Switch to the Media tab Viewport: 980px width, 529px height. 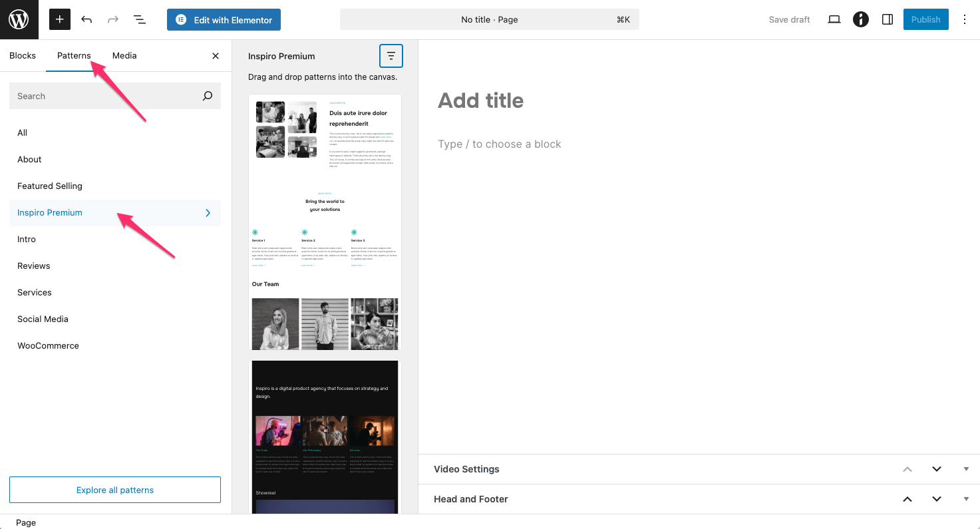pos(124,56)
